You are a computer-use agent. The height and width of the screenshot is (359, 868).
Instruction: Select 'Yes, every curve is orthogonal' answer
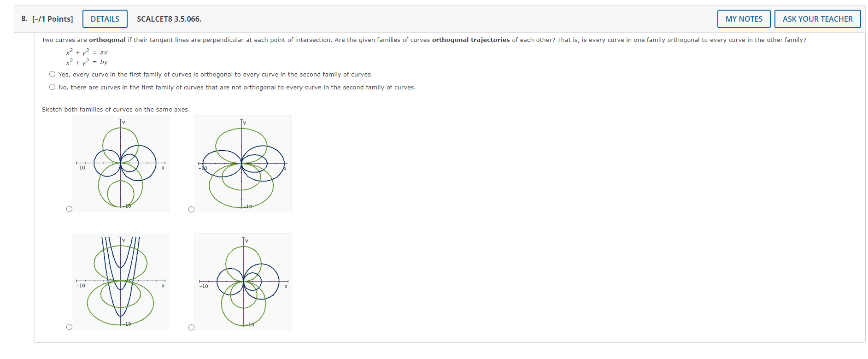[52, 74]
